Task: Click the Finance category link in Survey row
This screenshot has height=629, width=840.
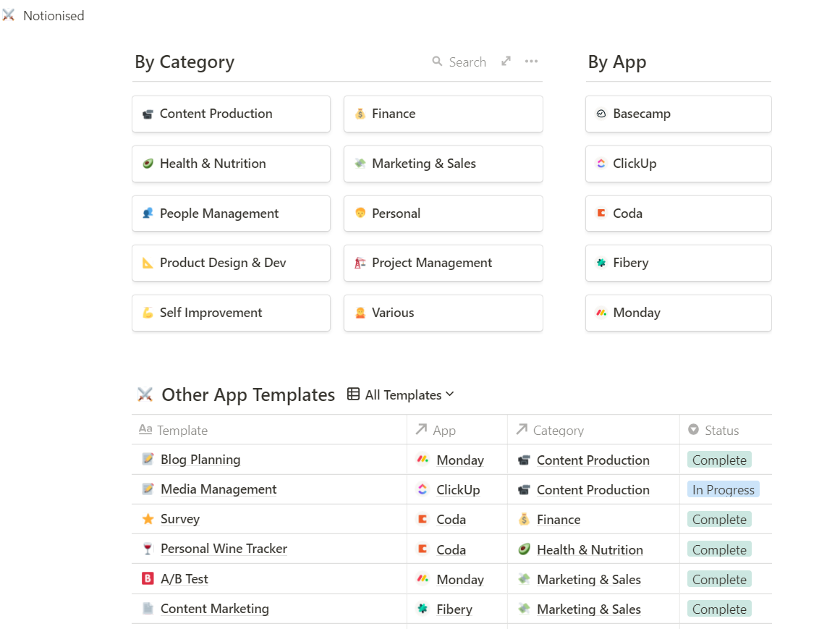Action: [559, 519]
